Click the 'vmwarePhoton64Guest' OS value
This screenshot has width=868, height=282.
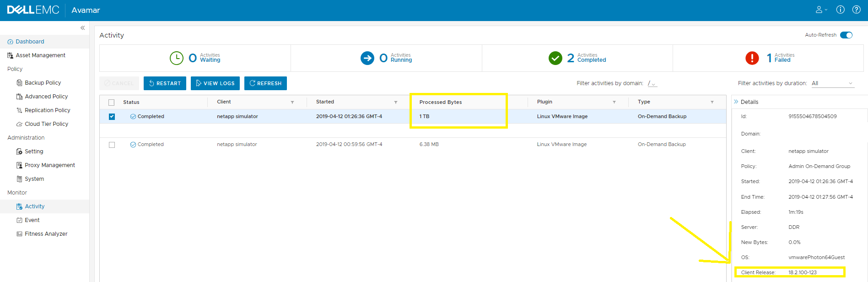816,258
